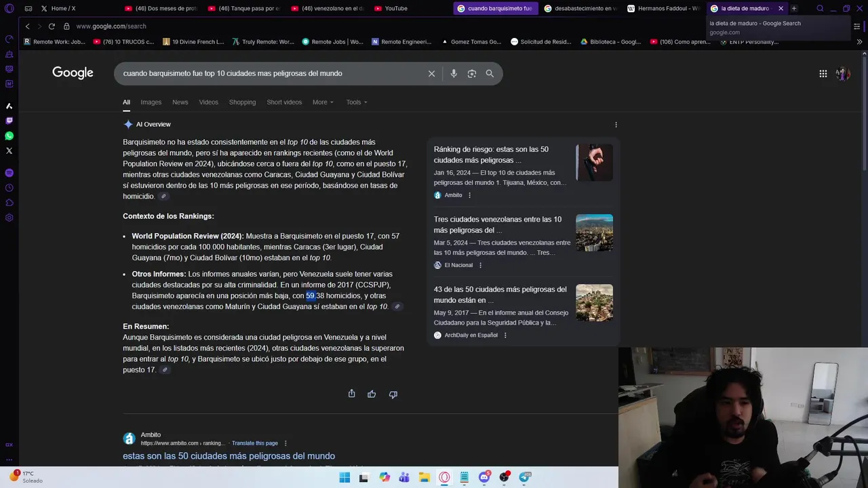Open a new browser tab
This screenshot has width=868, height=488.
794,8
